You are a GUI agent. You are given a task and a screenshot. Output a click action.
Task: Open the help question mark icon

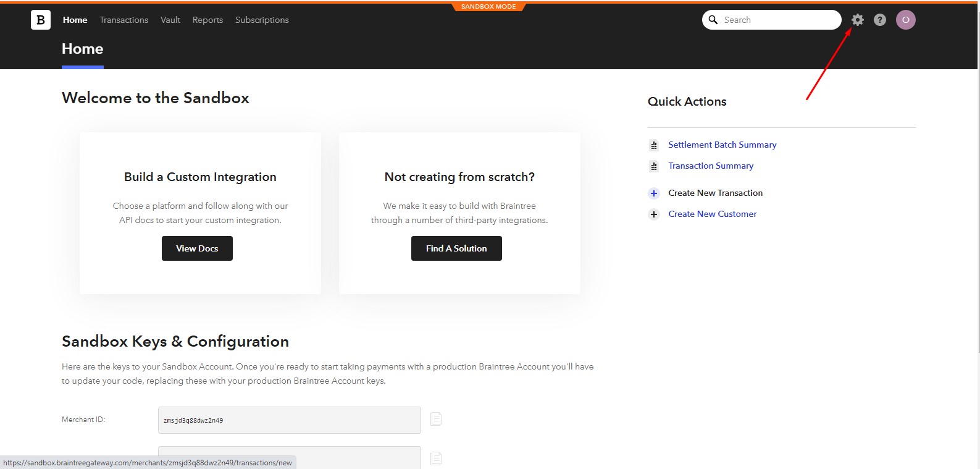(880, 20)
